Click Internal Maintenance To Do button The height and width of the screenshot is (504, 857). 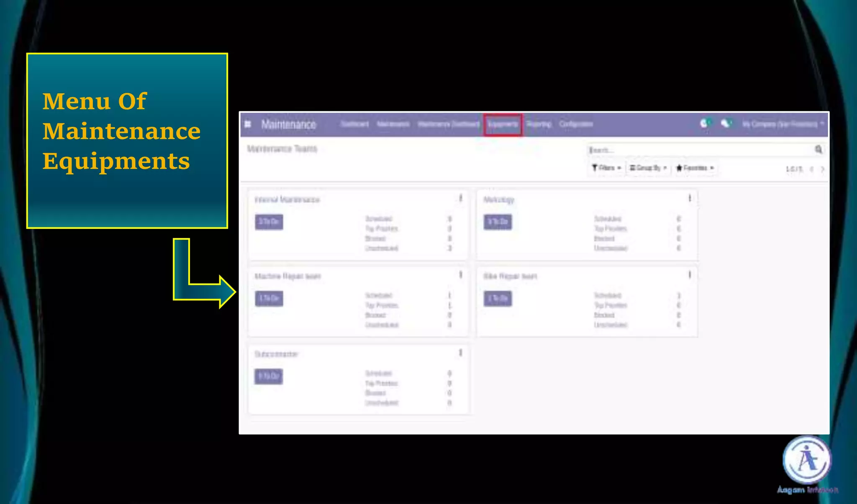point(269,222)
